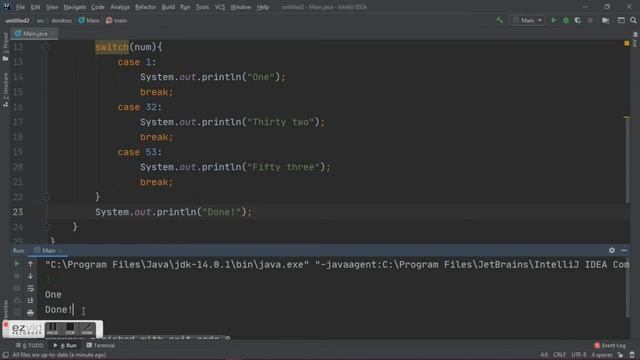The image size is (640, 360).
Task: Click Draw tool in ezvid recorder
Action: pos(87,329)
